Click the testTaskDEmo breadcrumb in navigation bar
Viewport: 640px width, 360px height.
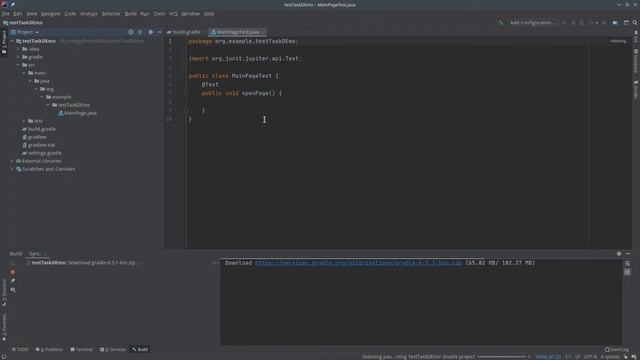(x=23, y=23)
